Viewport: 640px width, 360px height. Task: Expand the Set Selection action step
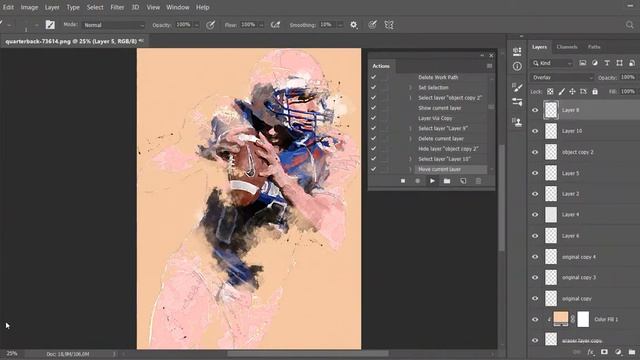(410, 88)
